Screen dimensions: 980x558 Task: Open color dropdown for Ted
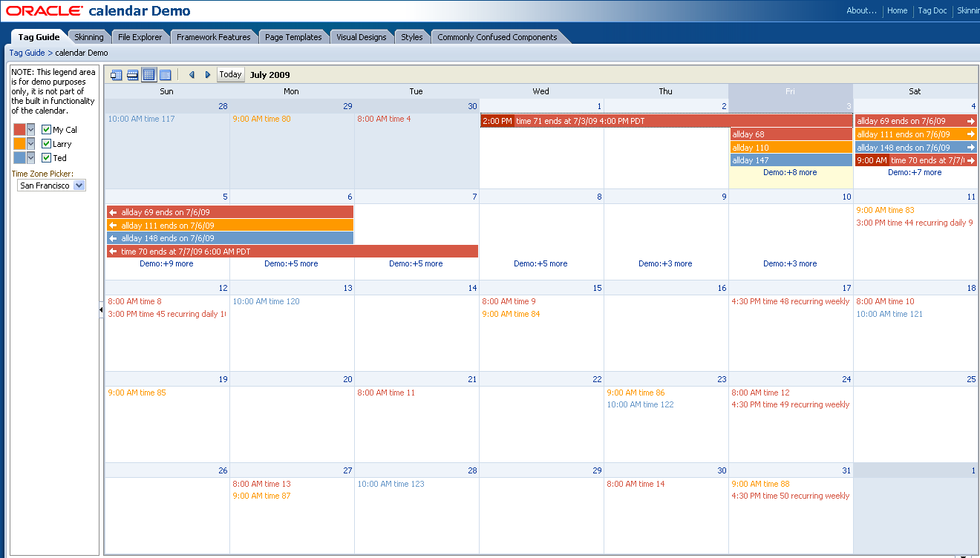click(30, 158)
